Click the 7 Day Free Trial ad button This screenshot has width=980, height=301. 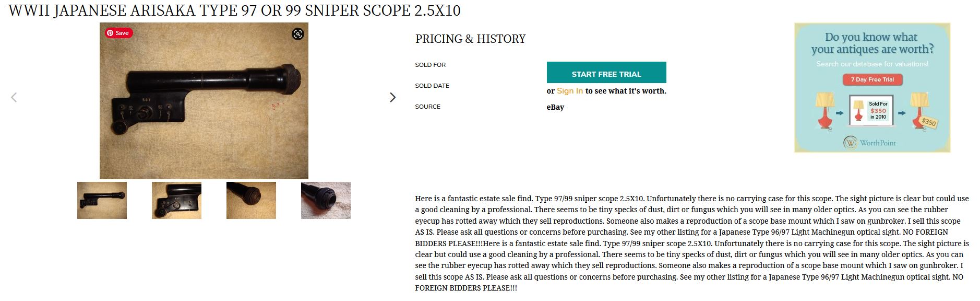point(872,79)
